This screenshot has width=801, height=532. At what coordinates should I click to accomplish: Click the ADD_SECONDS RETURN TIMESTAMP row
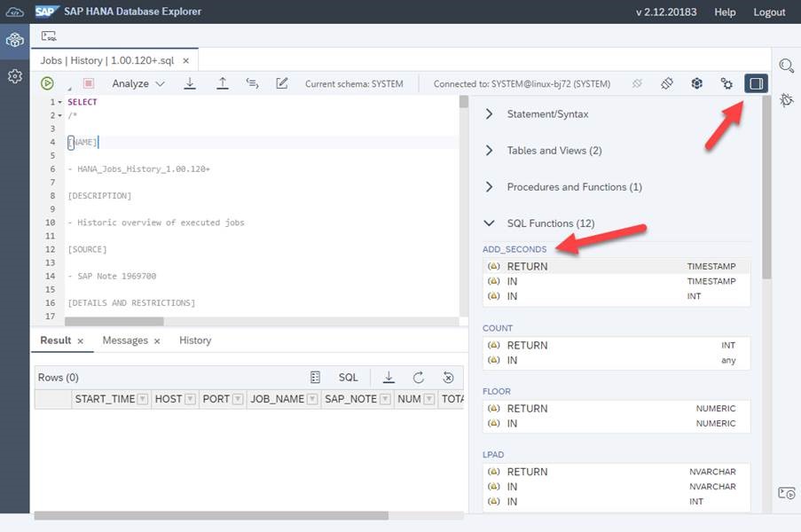point(616,267)
